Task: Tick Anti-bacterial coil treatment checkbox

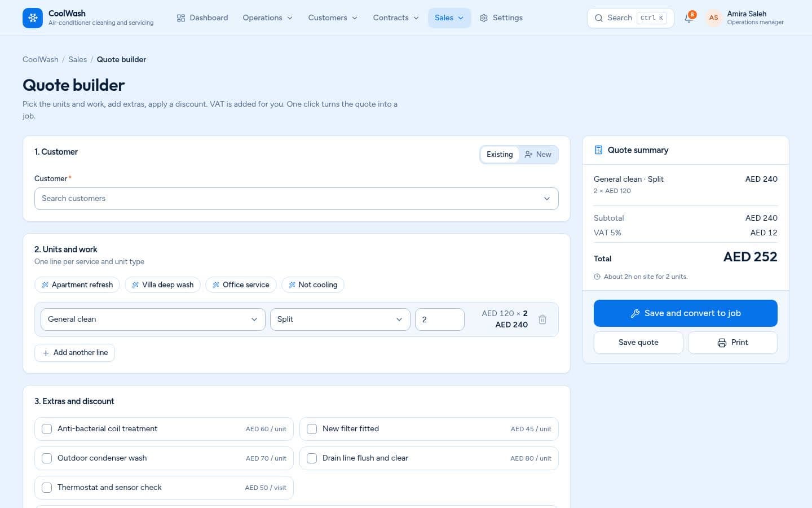Action: [47, 429]
